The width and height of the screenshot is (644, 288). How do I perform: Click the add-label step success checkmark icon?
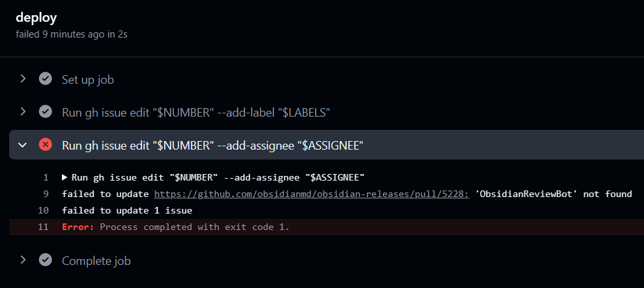[x=45, y=112]
